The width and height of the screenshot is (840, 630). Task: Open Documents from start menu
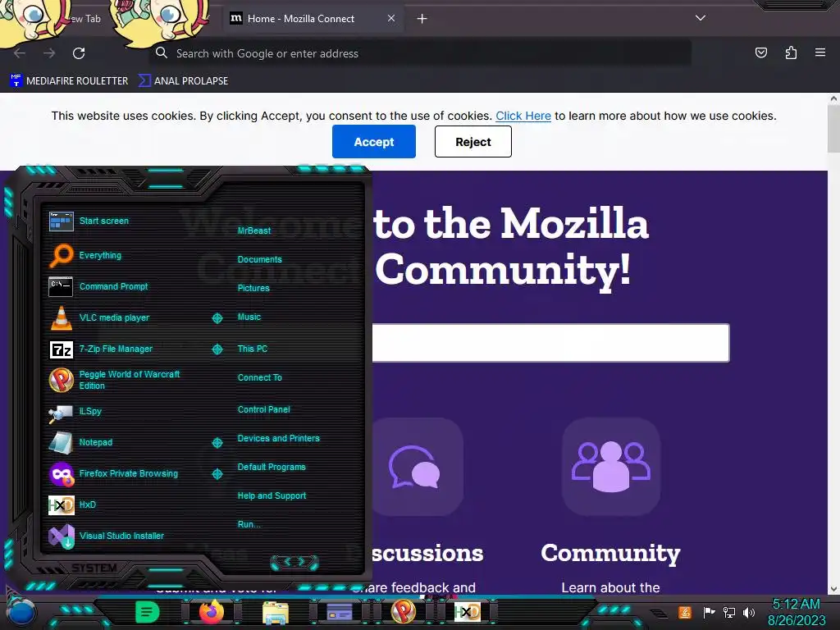pos(260,259)
